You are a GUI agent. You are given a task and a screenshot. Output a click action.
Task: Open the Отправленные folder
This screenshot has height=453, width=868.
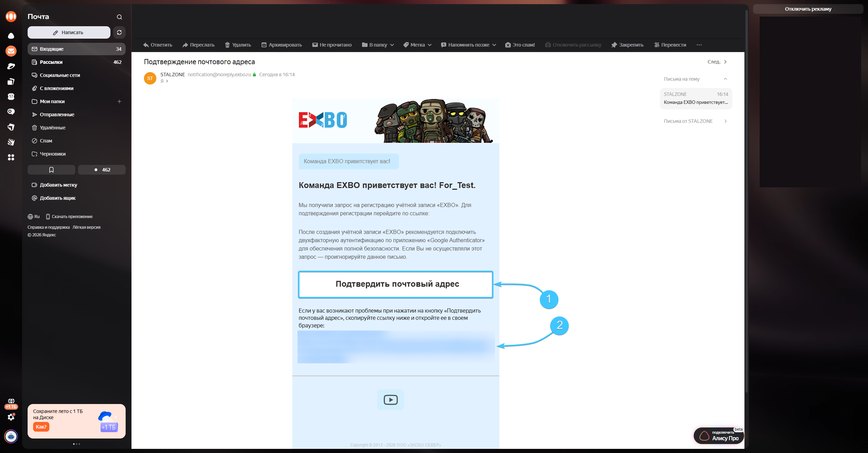tap(77, 115)
